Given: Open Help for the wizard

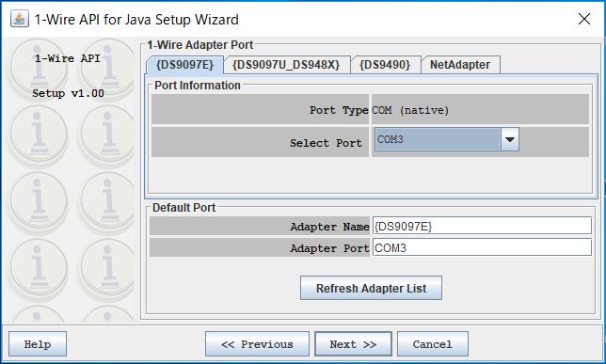Looking at the screenshot, I should pyautogui.click(x=38, y=344).
